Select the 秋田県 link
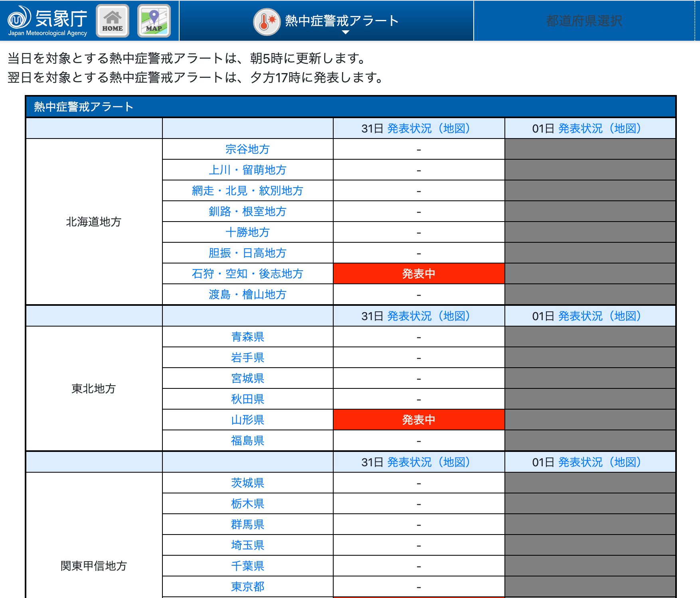This screenshot has width=700, height=598. coord(247,399)
